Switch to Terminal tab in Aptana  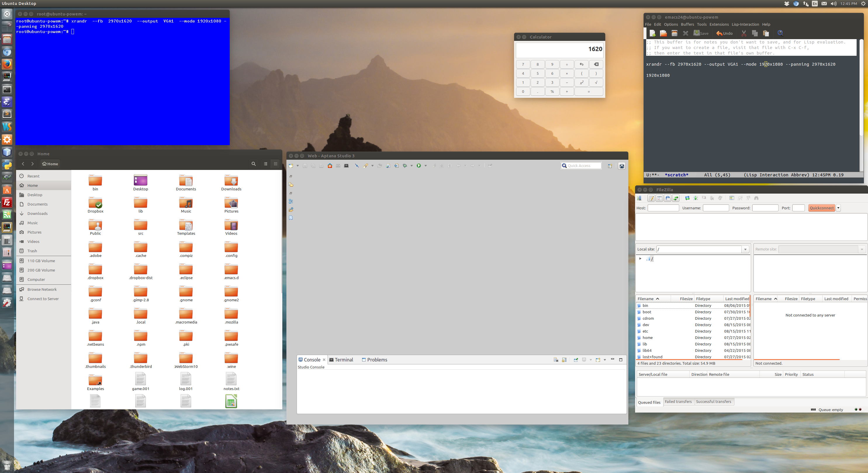point(341,359)
